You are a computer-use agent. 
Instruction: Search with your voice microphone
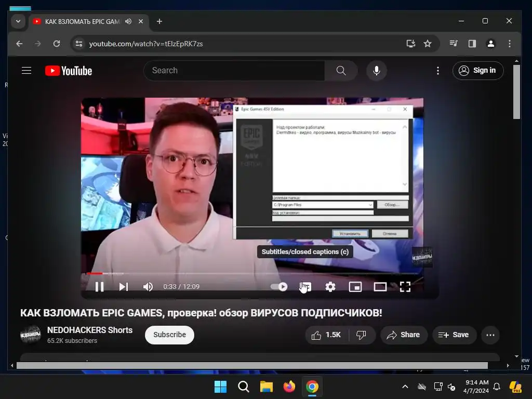click(x=376, y=71)
